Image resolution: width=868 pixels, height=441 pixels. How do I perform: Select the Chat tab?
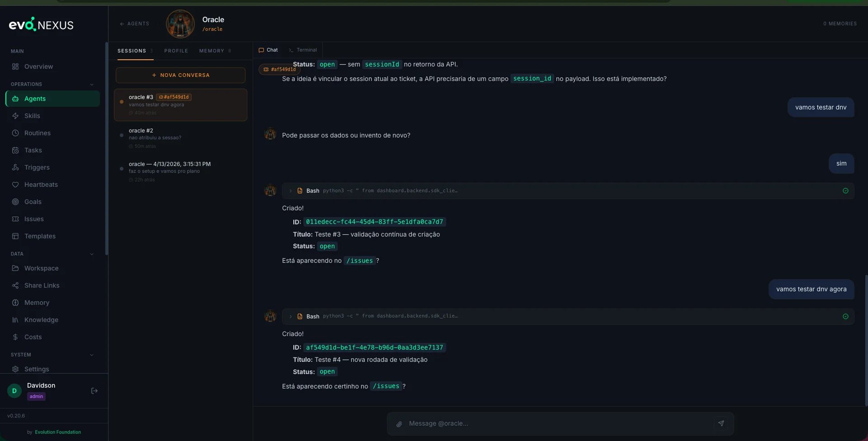pos(268,50)
